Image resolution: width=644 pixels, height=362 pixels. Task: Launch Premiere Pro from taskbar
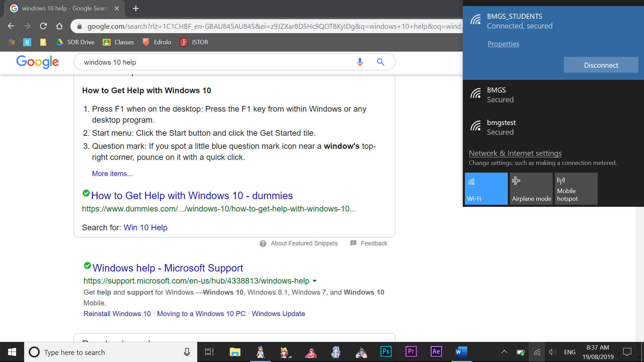click(411, 352)
